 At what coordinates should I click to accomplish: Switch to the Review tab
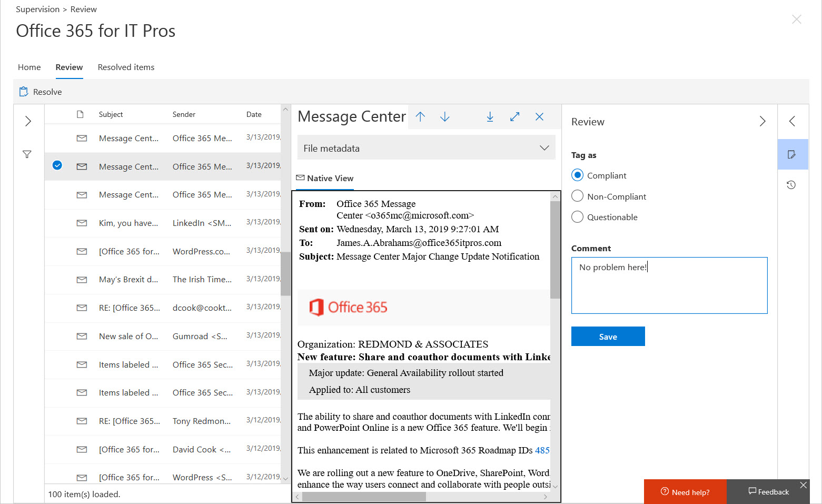click(69, 67)
